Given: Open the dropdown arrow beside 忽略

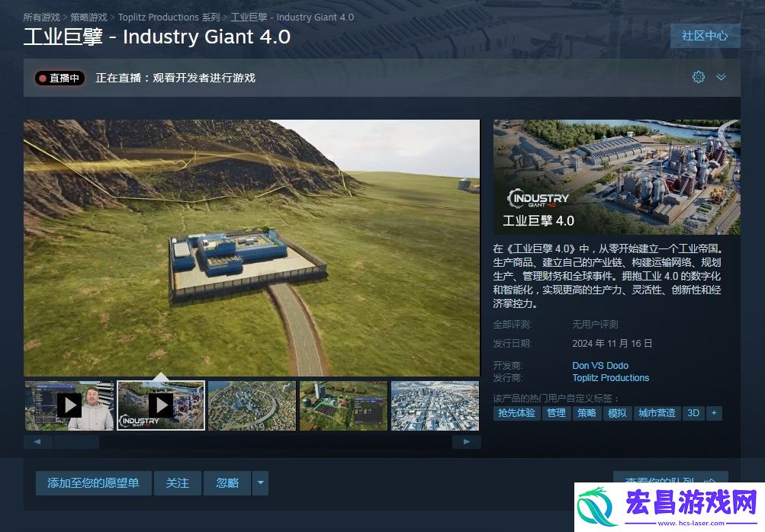Looking at the screenshot, I should click(261, 483).
